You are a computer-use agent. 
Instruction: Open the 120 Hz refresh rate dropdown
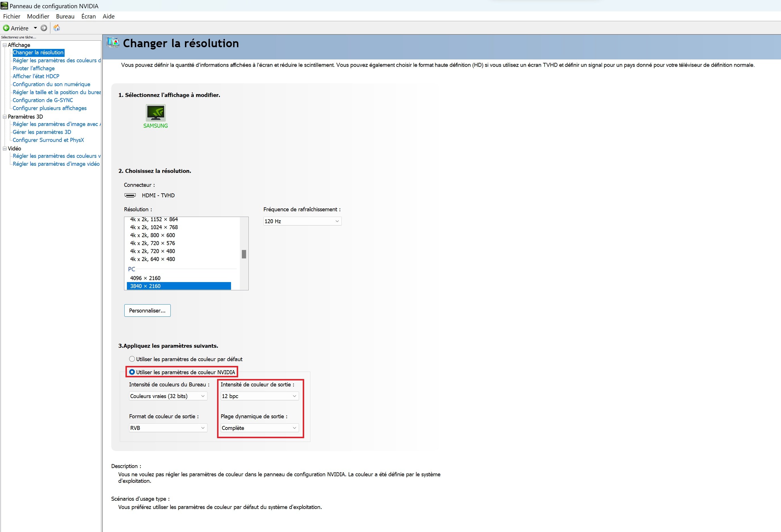pyautogui.click(x=302, y=221)
